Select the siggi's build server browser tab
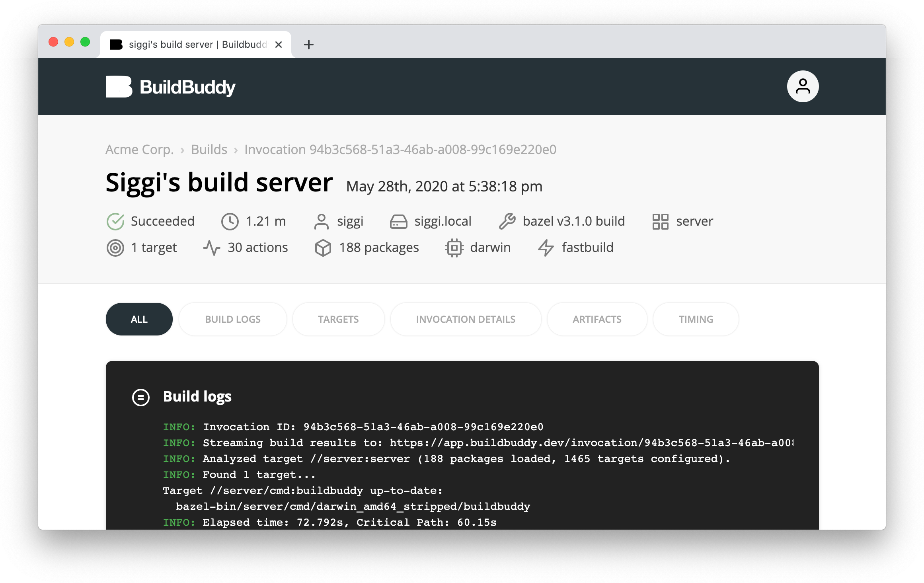The image size is (924, 583). pos(196,45)
